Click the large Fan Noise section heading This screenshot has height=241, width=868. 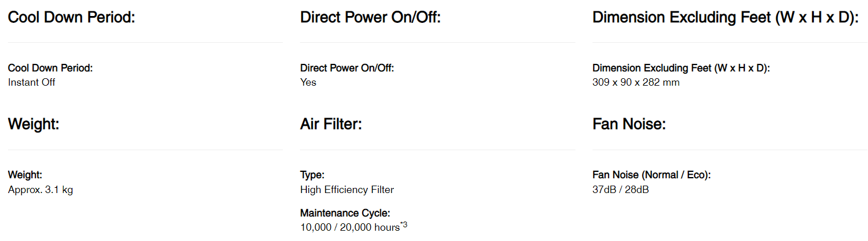(x=629, y=124)
